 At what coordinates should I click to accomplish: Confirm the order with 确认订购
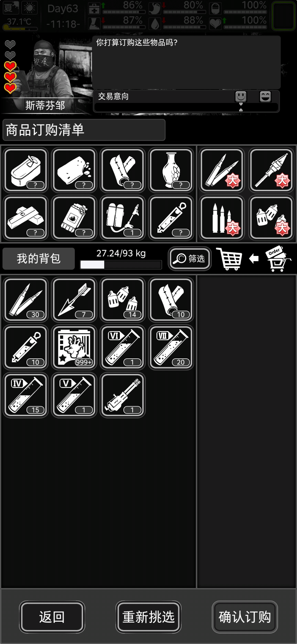(245, 617)
